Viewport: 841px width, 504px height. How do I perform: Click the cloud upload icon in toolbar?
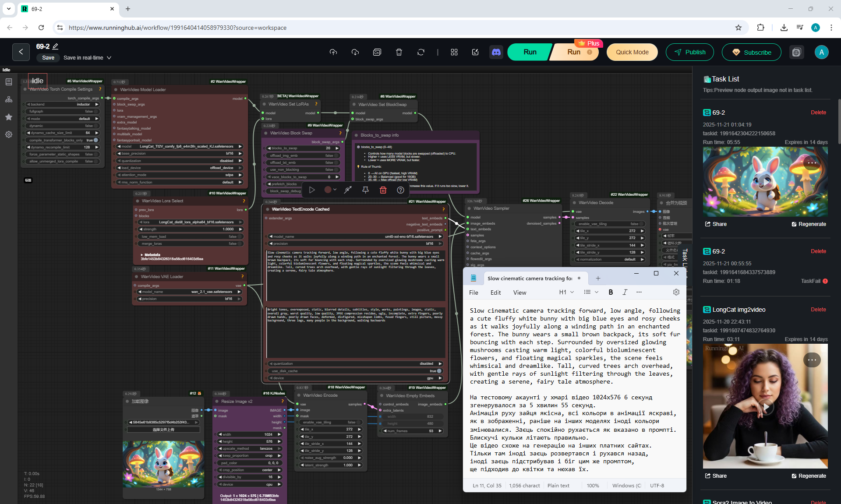coord(333,52)
